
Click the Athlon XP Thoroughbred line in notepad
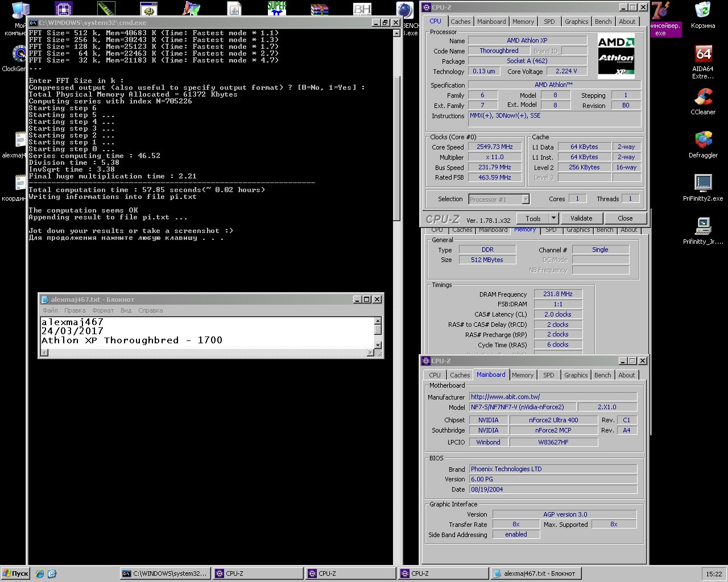tap(131, 340)
